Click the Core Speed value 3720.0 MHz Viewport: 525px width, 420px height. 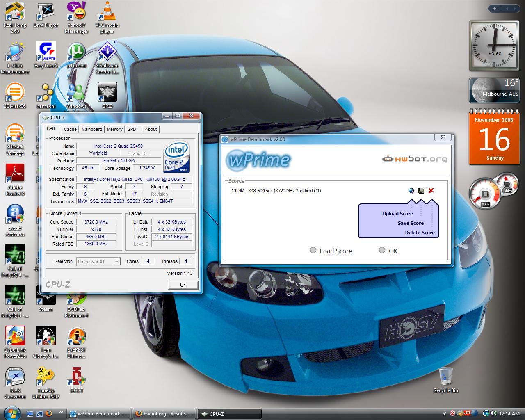[x=96, y=222]
